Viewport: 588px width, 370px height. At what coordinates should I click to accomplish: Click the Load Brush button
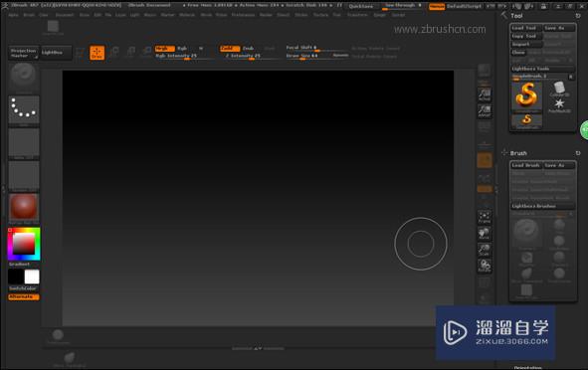pos(526,165)
